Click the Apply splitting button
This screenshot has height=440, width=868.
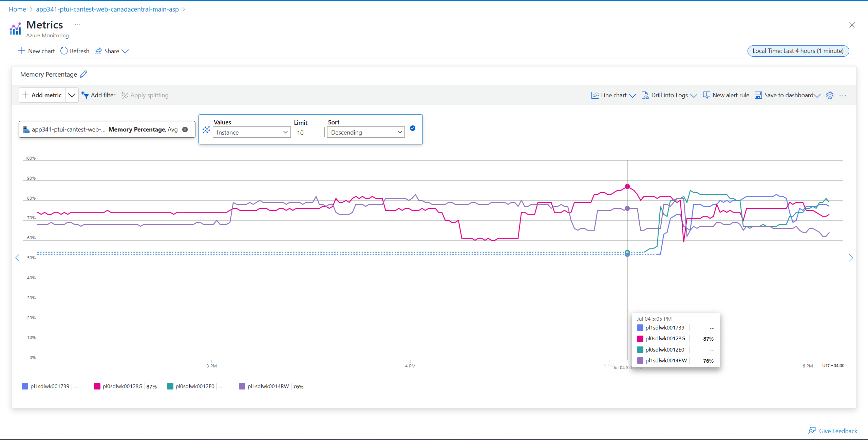tap(145, 95)
